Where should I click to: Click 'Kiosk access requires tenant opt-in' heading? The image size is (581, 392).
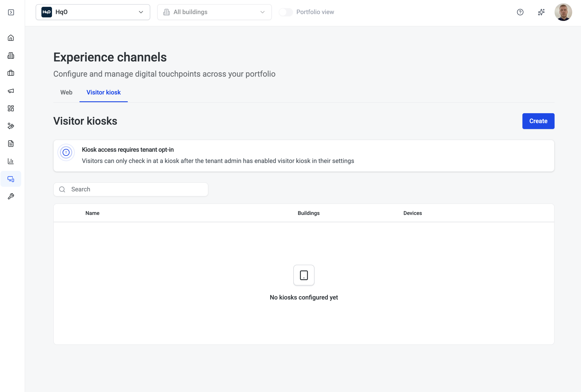tap(128, 150)
